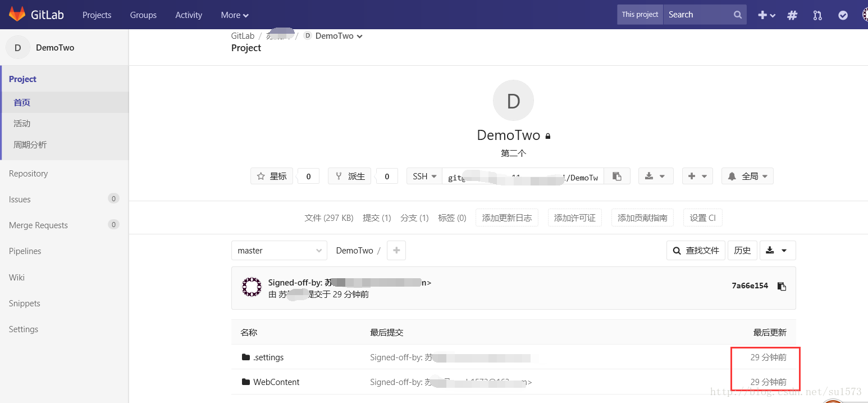This screenshot has width=868, height=403.
Task: Click 添加贡献指南 button
Action: coord(643,218)
